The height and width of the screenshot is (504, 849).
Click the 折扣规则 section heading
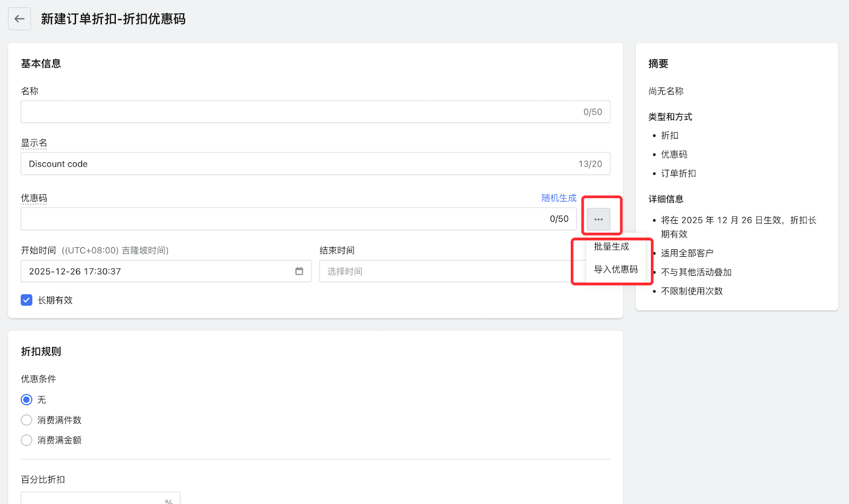41,352
